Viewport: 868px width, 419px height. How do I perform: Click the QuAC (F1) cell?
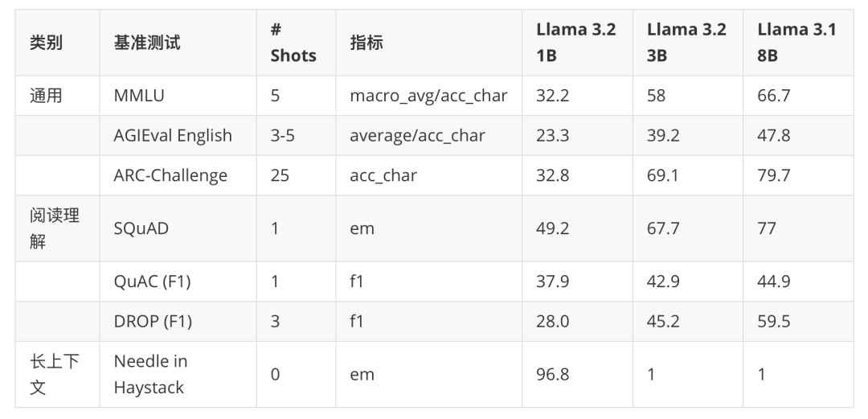pyautogui.click(x=152, y=281)
